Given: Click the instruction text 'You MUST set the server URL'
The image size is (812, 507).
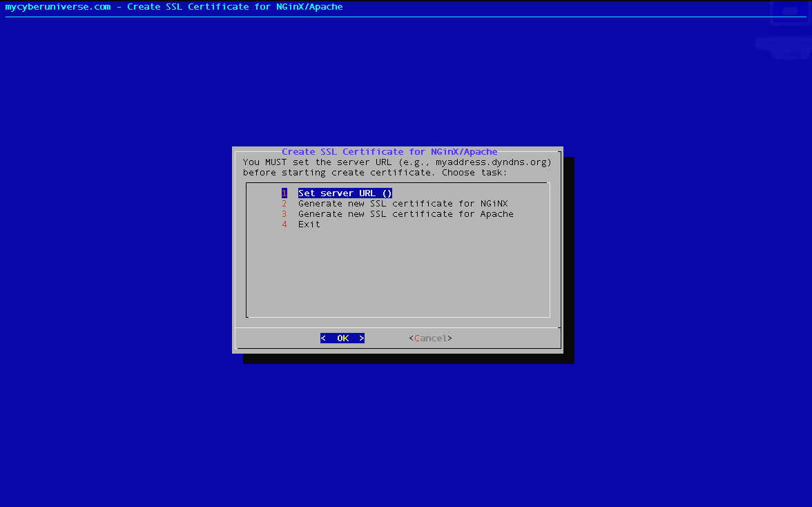Looking at the screenshot, I should point(318,162).
